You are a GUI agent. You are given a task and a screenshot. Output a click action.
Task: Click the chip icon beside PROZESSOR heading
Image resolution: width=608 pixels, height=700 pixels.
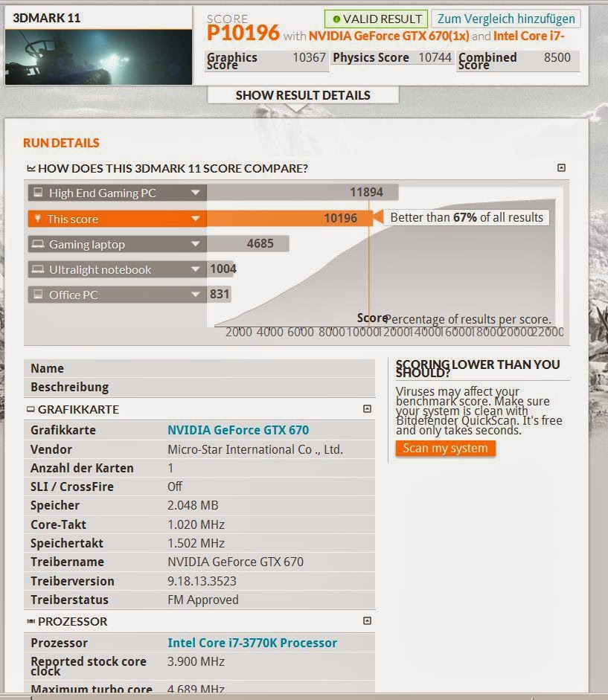point(31,621)
